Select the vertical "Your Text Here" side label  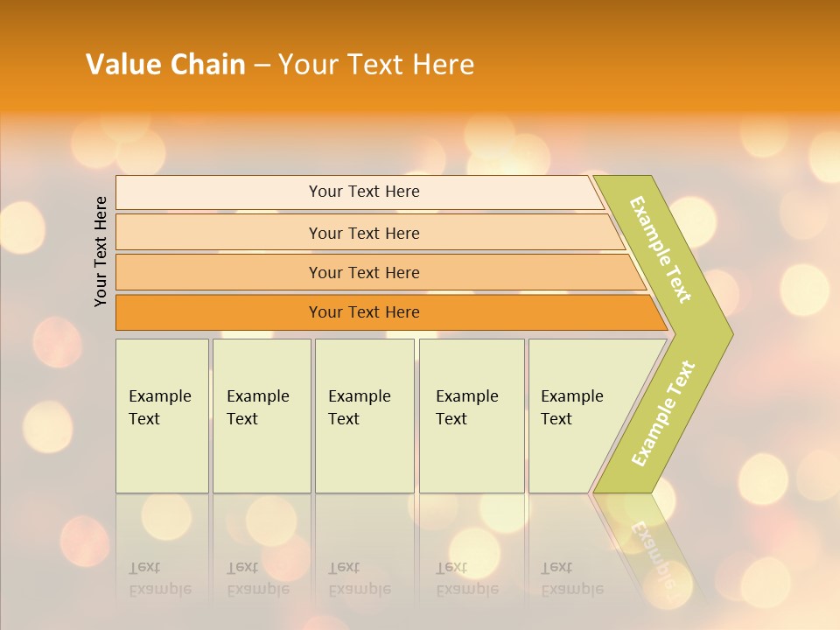click(101, 251)
